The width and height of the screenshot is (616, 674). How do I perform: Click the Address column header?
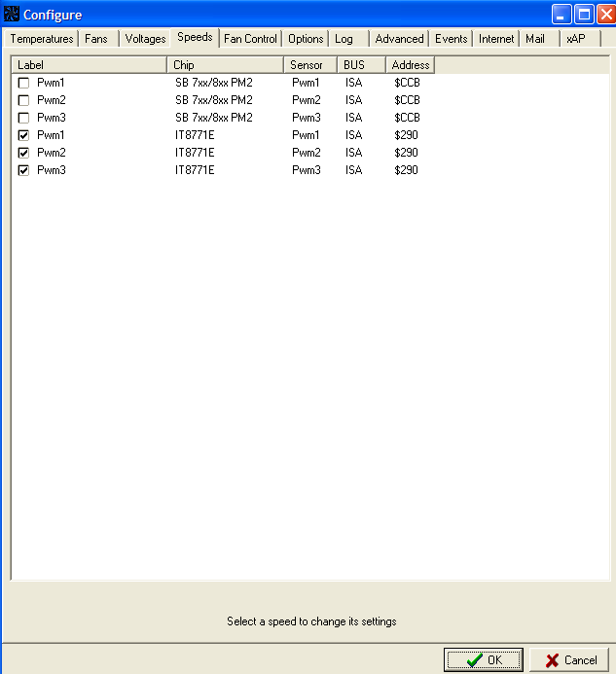411,65
